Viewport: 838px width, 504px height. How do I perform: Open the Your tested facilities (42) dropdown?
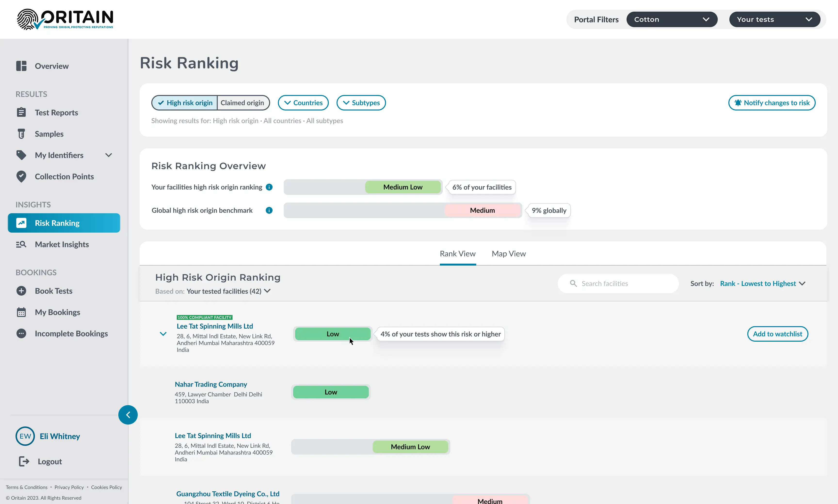tap(229, 291)
